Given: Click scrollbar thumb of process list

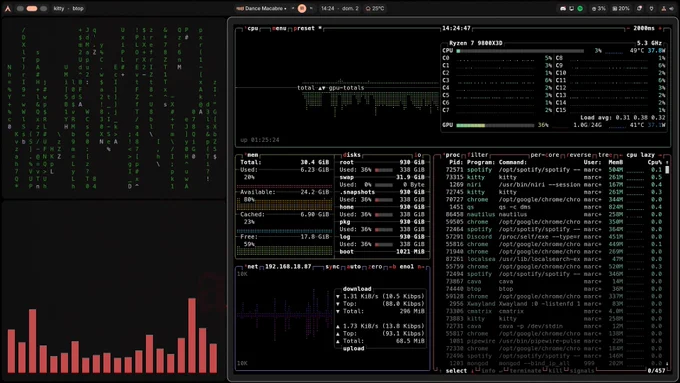Looking at the screenshot, I should coord(667,170).
